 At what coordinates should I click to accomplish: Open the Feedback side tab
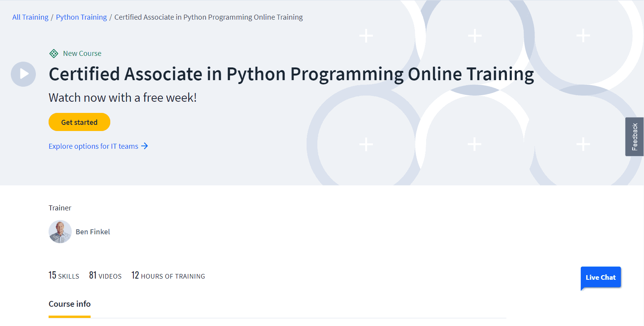coord(634,137)
